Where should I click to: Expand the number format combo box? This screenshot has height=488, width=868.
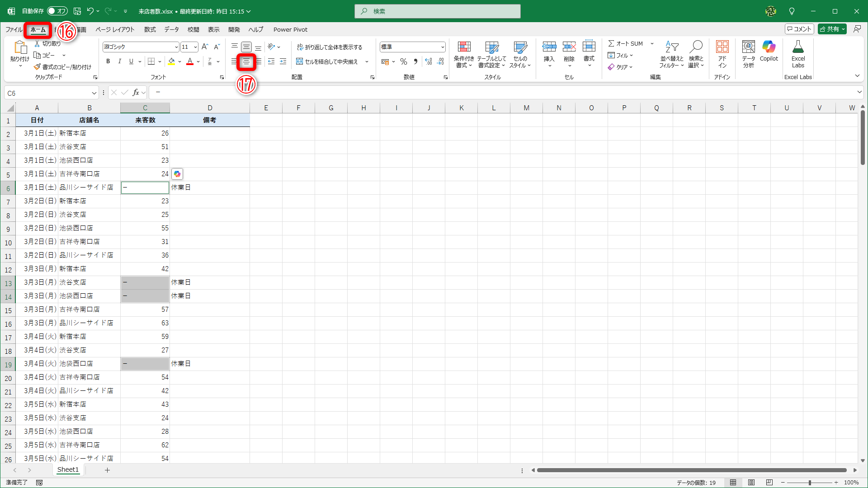[442, 47]
